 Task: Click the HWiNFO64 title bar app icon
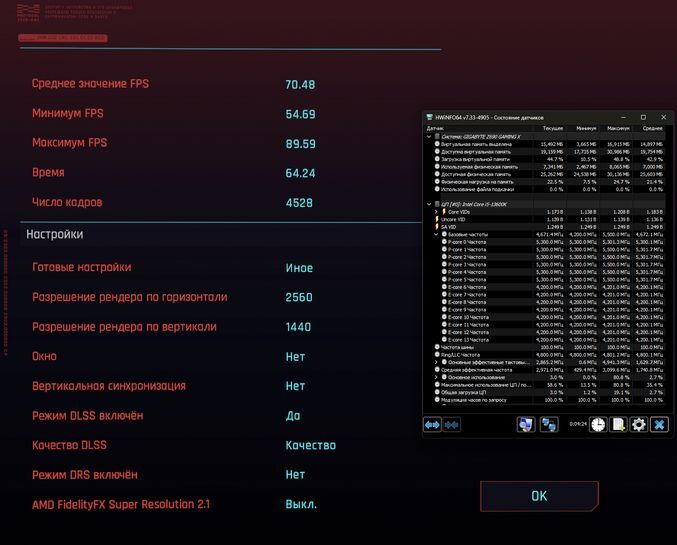click(x=429, y=117)
